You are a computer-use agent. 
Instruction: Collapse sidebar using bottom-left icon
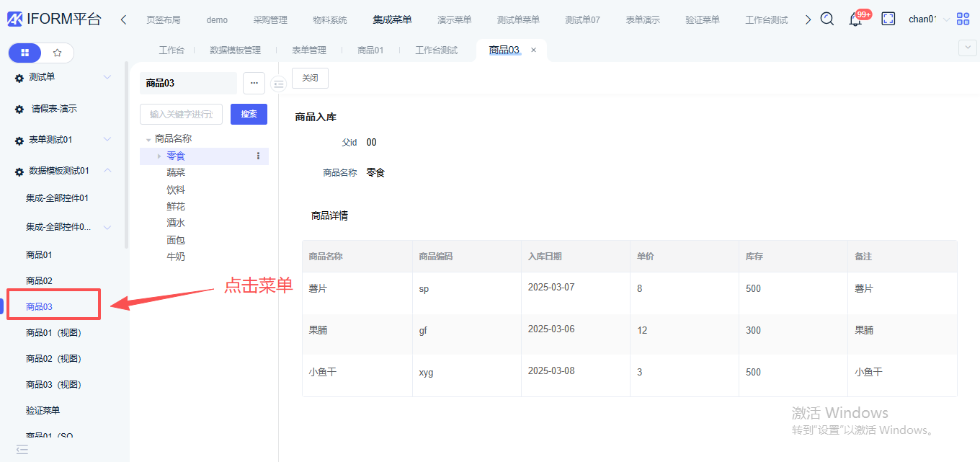[22, 450]
